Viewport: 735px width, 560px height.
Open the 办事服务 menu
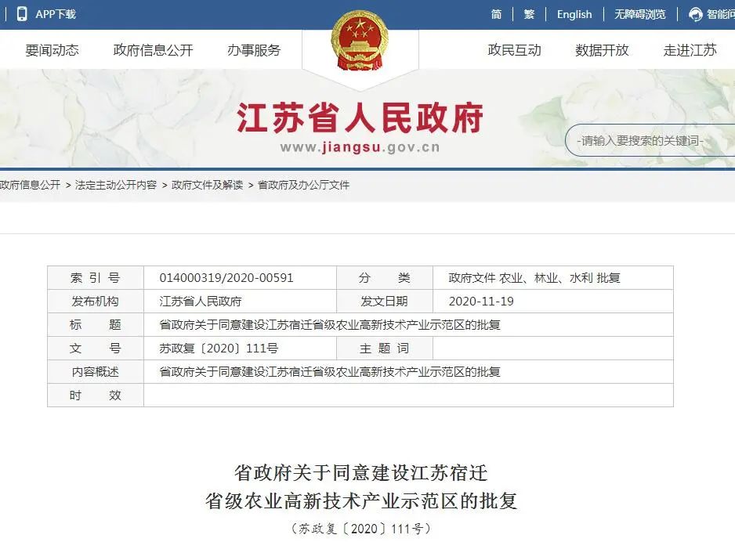[x=254, y=50]
